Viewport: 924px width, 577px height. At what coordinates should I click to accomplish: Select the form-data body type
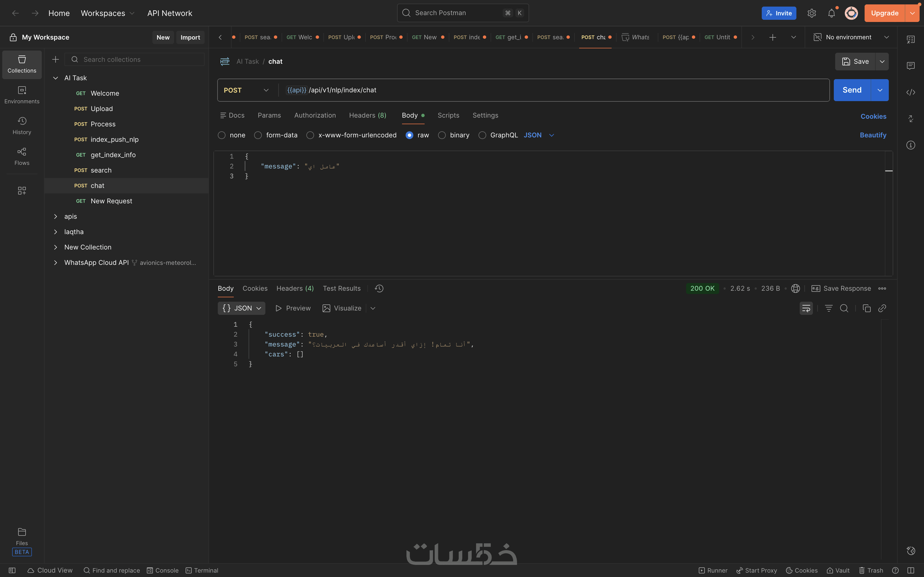tap(258, 135)
